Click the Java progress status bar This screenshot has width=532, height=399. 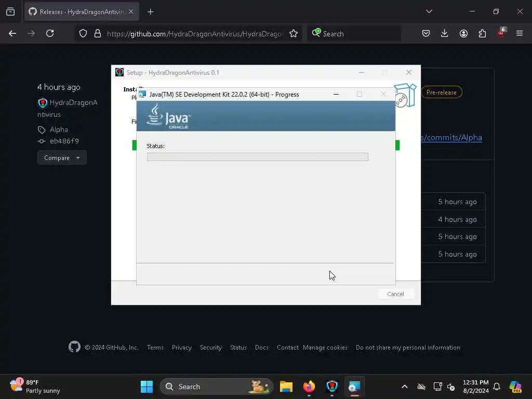[x=258, y=157]
